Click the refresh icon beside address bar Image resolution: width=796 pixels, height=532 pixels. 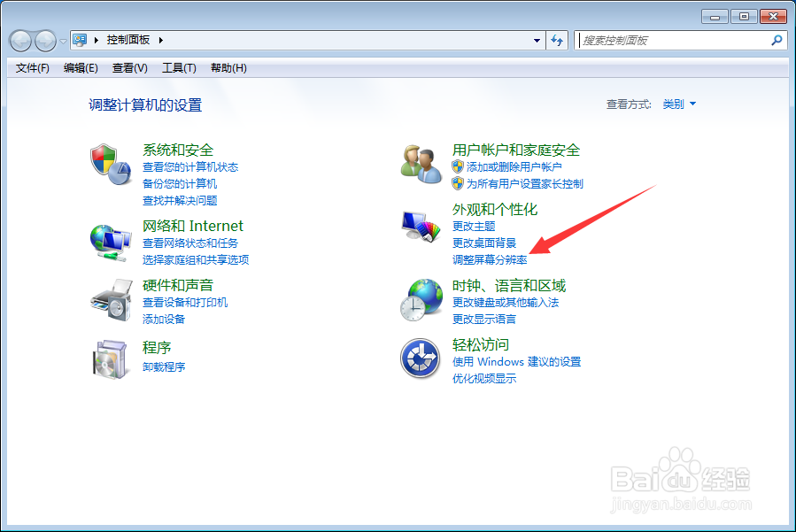(557, 40)
